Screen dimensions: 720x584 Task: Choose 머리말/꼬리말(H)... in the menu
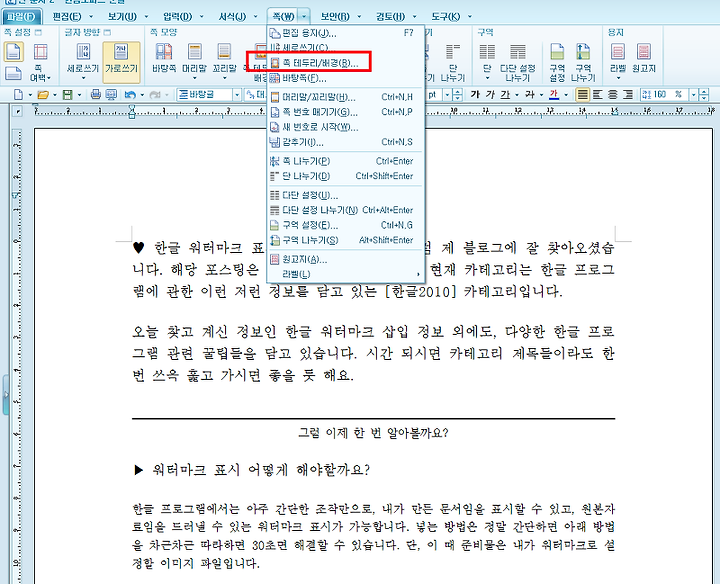pos(345,97)
